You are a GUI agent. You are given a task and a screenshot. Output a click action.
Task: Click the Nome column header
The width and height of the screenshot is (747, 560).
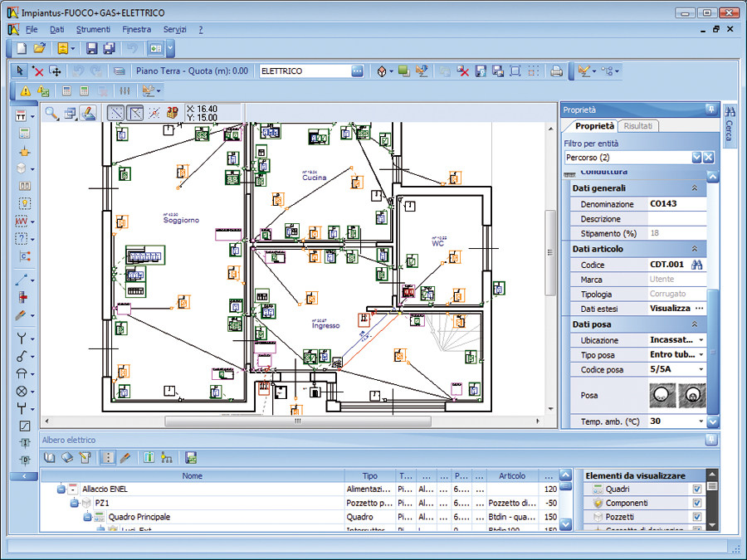tap(193, 475)
